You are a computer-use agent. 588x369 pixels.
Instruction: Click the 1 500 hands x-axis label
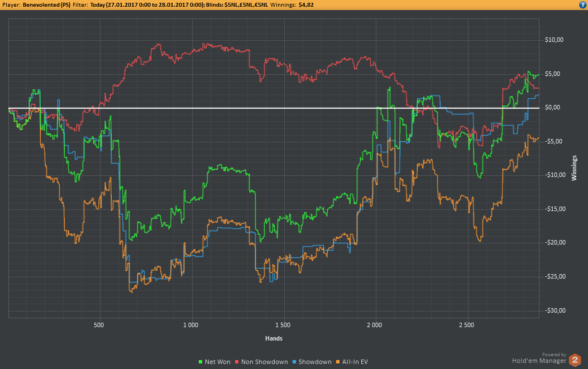[x=283, y=325]
